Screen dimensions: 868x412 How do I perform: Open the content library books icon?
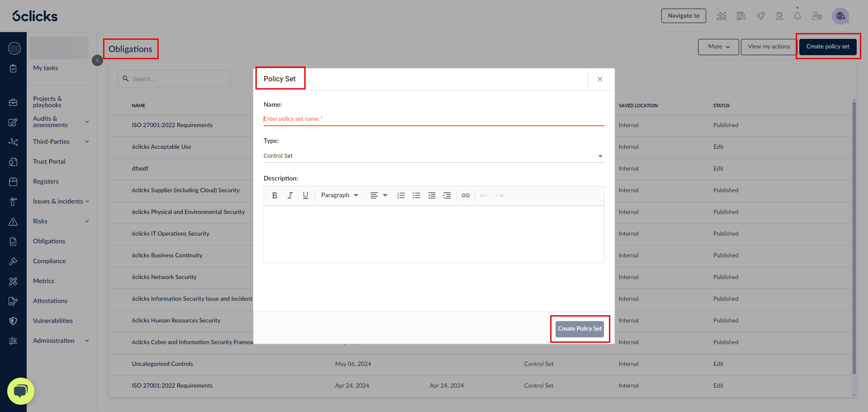point(741,16)
